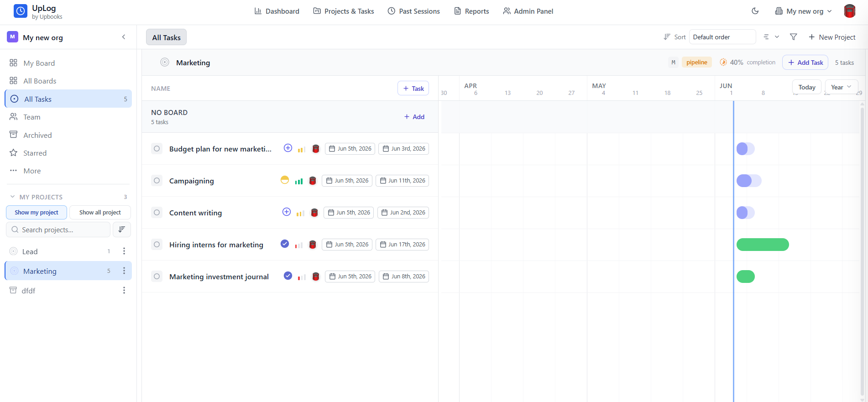Open three-dot menu for dfdf project

(x=124, y=290)
